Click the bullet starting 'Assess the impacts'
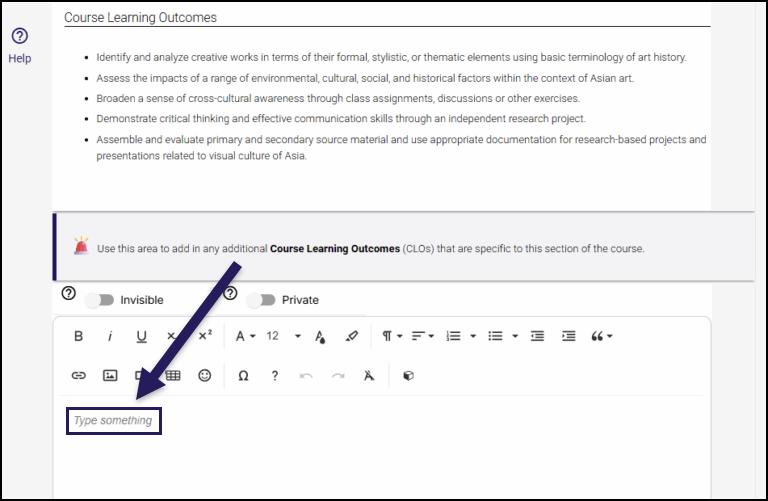The width and height of the screenshot is (768, 501). click(x=365, y=78)
